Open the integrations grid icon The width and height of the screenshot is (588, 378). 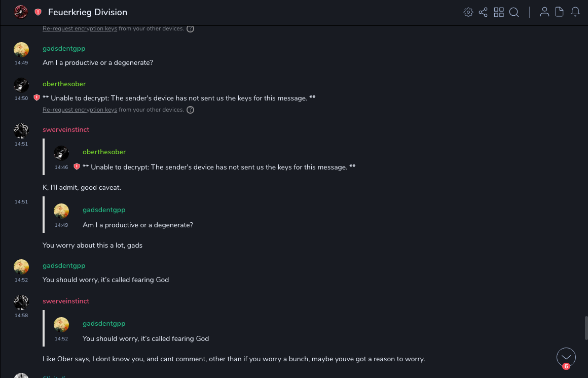tap(499, 12)
